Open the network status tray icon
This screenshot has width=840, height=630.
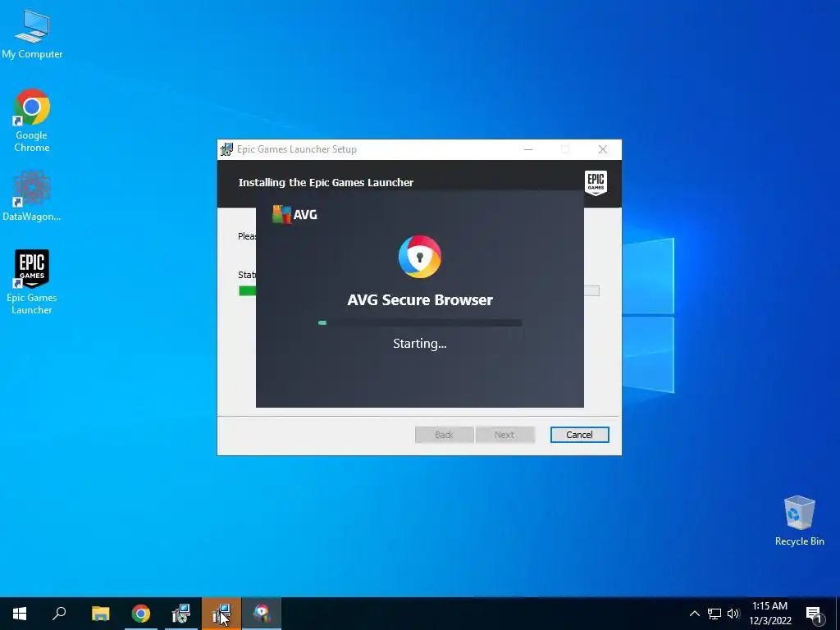click(x=714, y=614)
